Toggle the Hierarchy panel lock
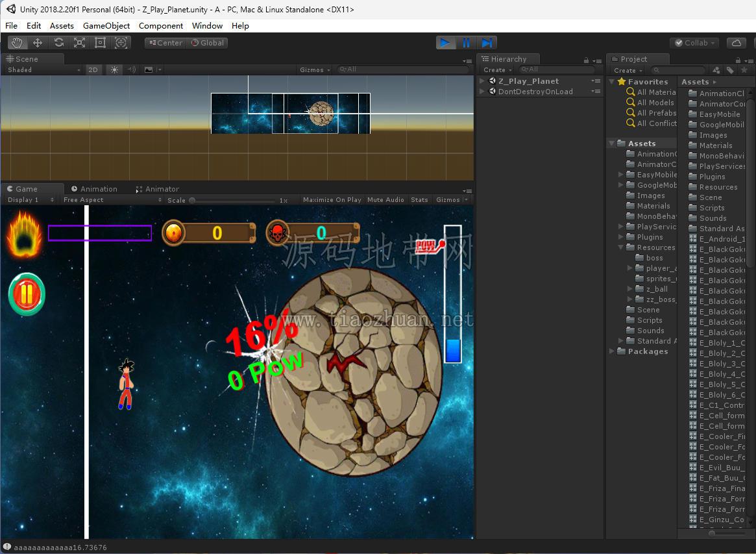This screenshot has height=554, width=756. [x=586, y=60]
